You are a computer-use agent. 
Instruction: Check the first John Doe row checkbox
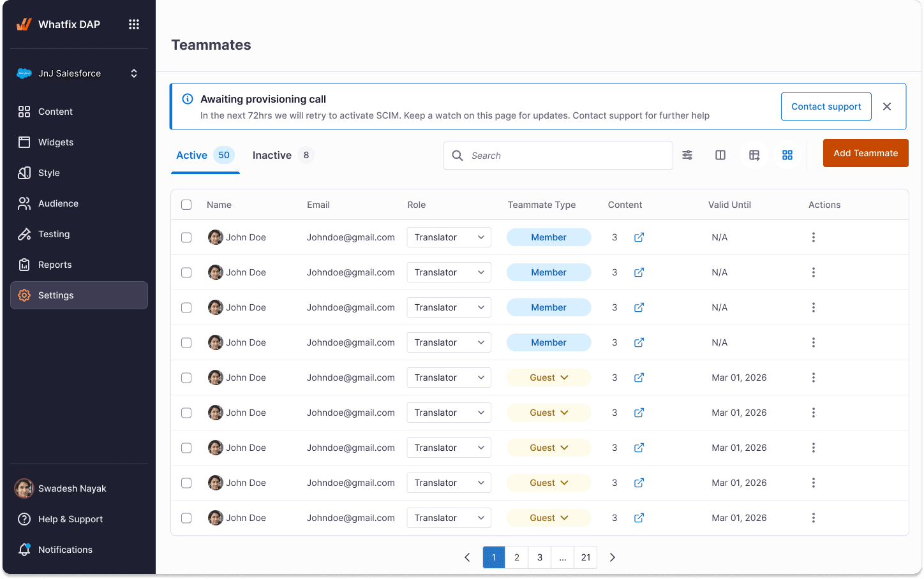[186, 237]
